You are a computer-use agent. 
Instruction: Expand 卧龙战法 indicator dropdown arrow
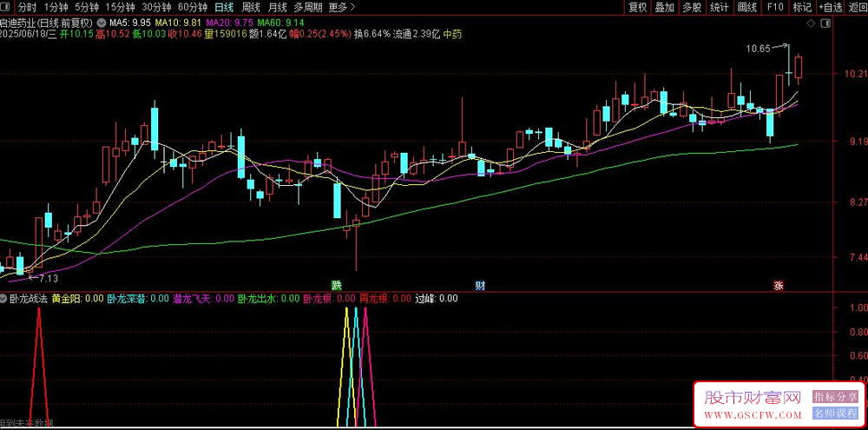click(3, 298)
